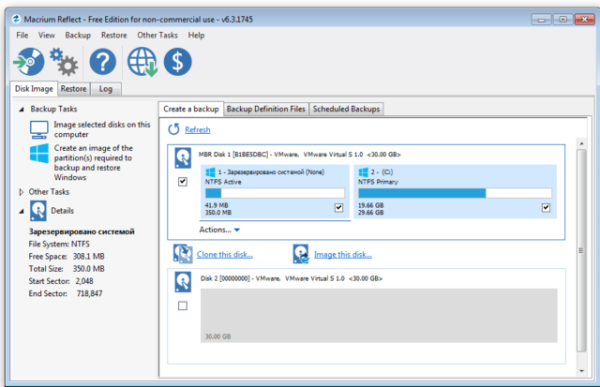This screenshot has height=387, width=600.
Task: Click the vertical scrollbar thumb
Action: pyautogui.click(x=582, y=250)
